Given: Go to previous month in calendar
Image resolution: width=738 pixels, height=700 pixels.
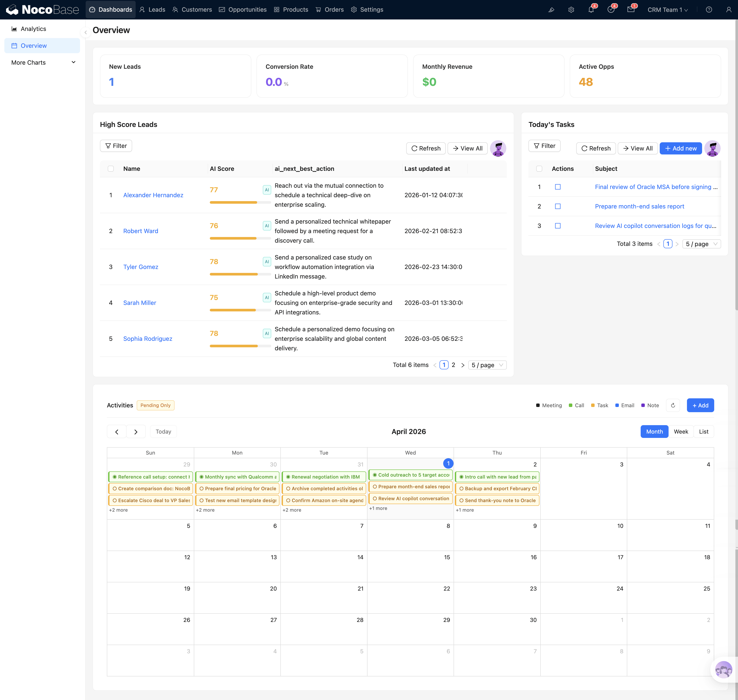Looking at the screenshot, I should coord(117,432).
